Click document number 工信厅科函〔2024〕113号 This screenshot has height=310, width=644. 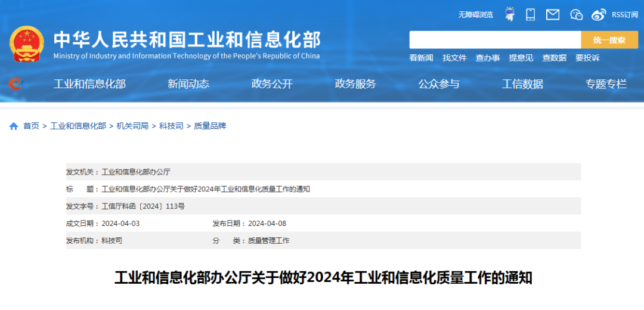coord(143,206)
